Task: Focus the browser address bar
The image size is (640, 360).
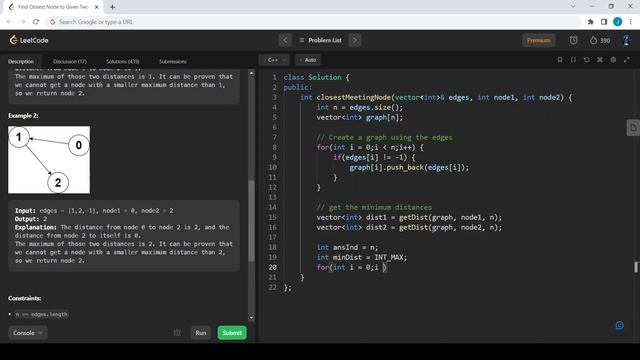Action: [x=314, y=22]
